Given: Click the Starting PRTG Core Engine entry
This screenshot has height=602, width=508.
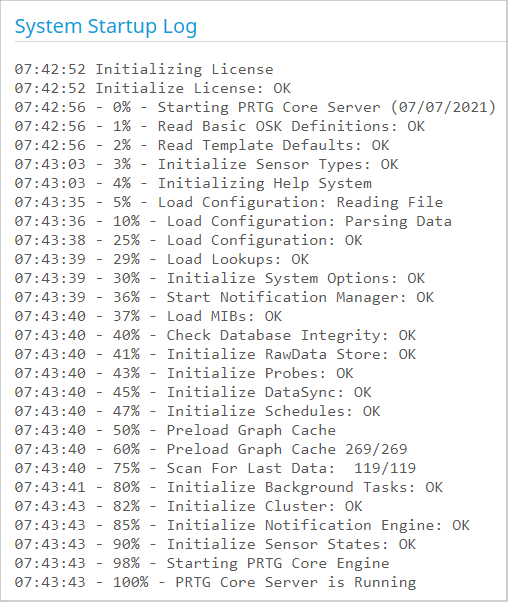Looking at the screenshot, I should click(202, 564).
